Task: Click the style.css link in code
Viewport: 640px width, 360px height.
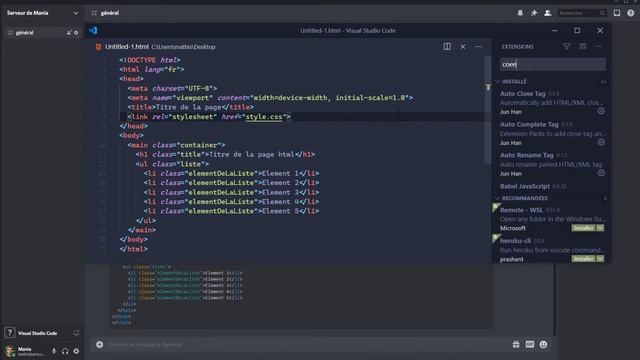Action: coord(264,117)
